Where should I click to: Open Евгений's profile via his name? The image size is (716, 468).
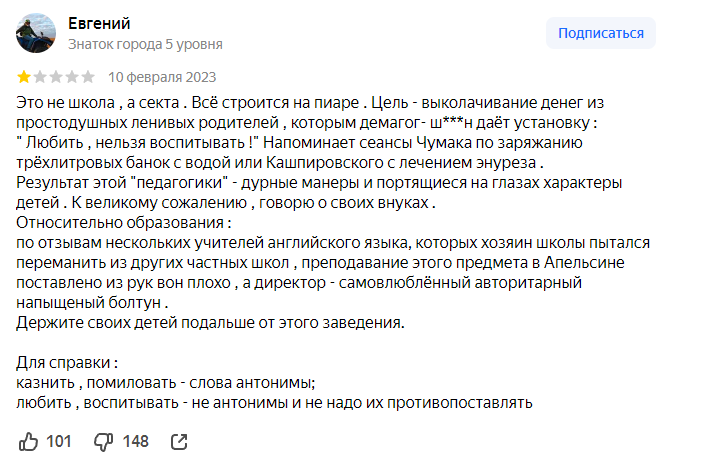point(99,23)
